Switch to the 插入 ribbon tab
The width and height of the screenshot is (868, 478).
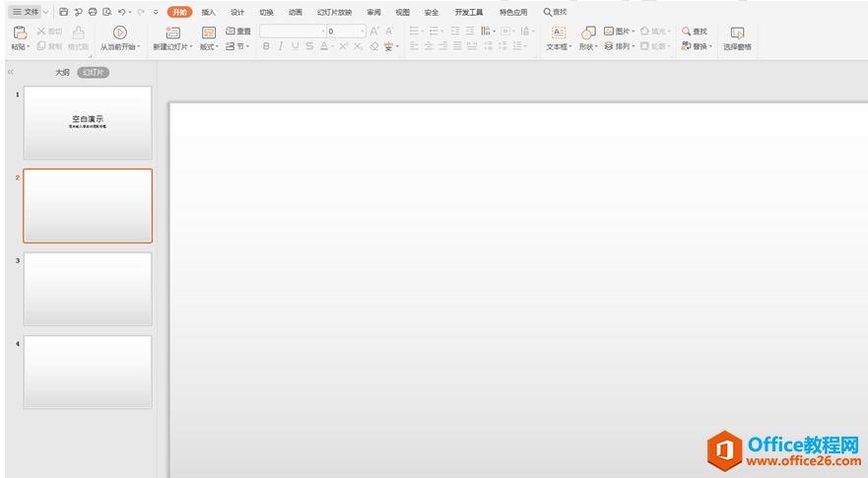pos(208,12)
